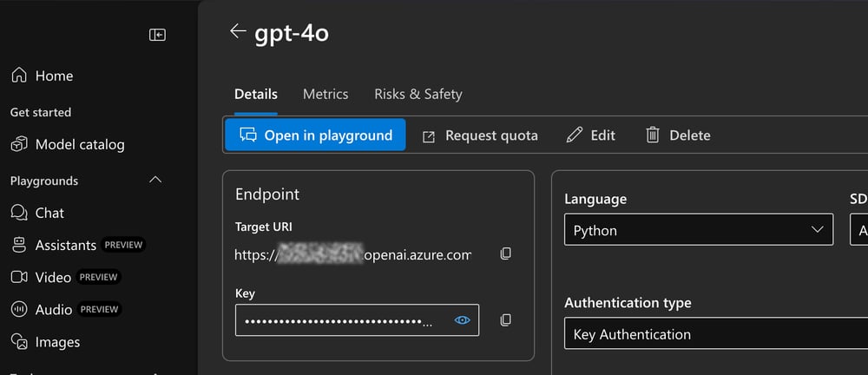The image size is (868, 375).
Task: Open the Video preview playground
Action: point(53,278)
